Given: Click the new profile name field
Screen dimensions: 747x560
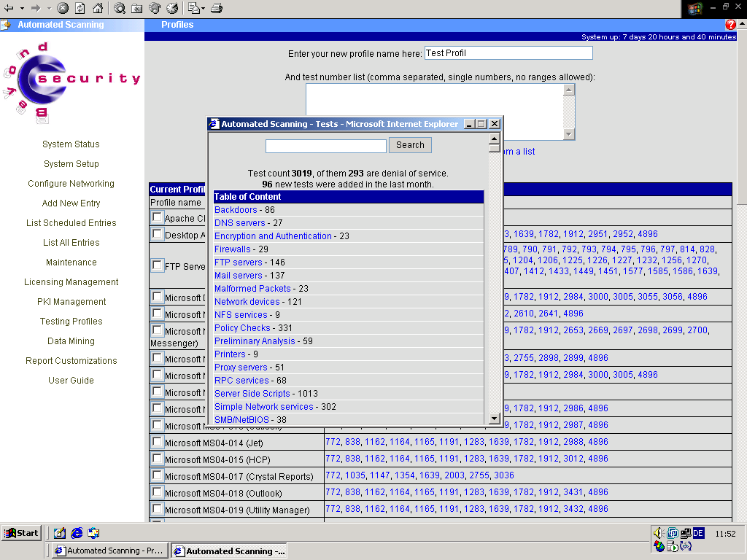Looking at the screenshot, I should (508, 52).
